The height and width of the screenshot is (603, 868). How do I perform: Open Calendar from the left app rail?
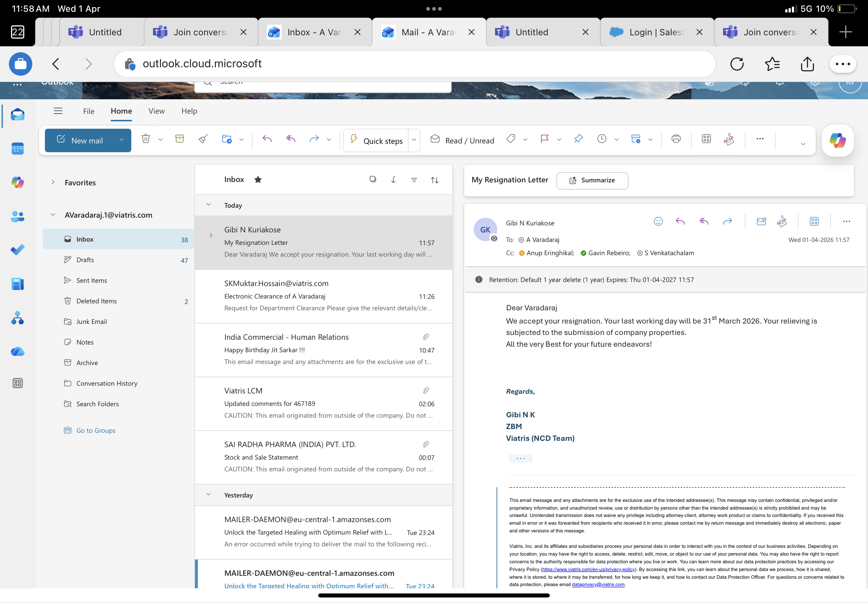click(x=17, y=149)
